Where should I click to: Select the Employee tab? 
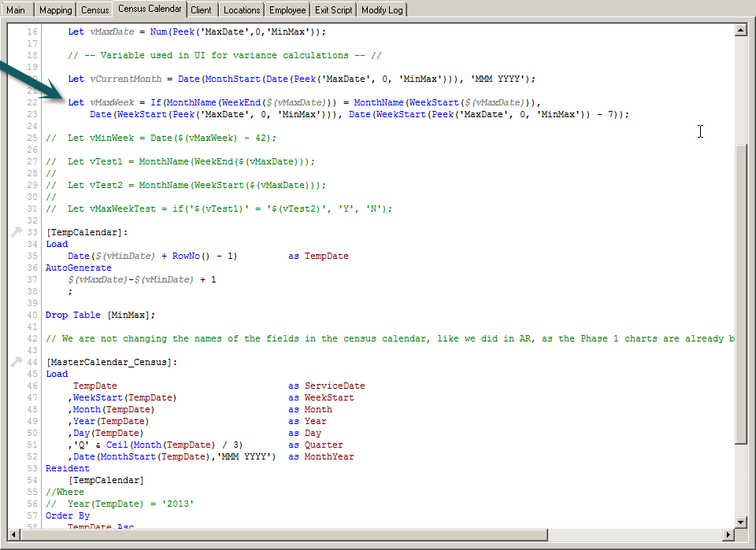[287, 9]
